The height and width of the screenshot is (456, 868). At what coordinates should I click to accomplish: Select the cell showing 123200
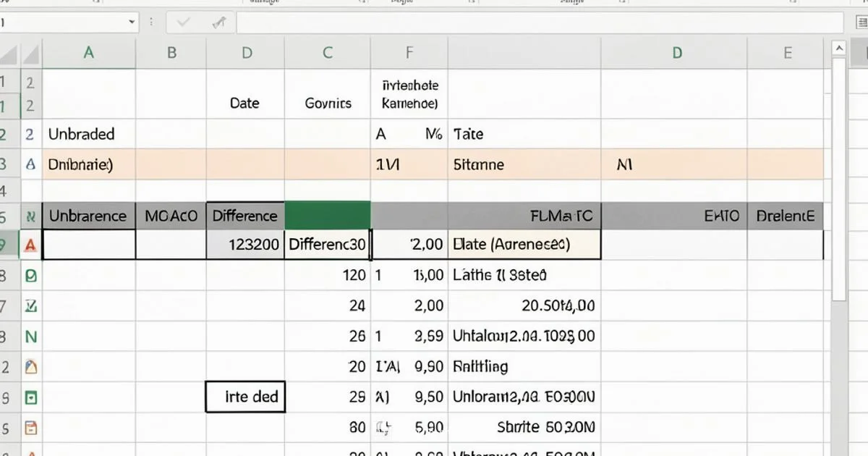click(245, 244)
